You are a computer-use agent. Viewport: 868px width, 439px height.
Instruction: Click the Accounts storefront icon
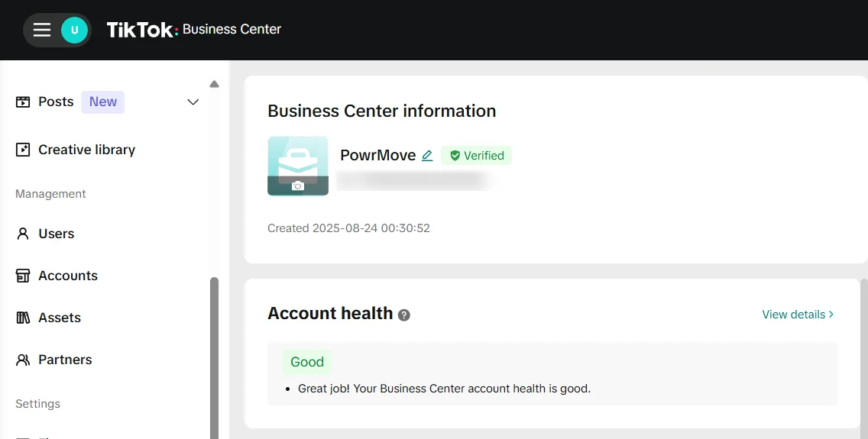point(23,276)
